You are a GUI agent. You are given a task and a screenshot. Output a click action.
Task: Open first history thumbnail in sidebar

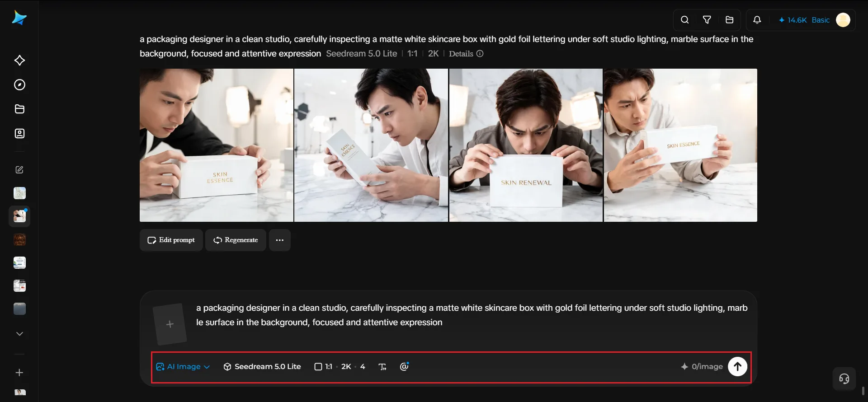pos(19,193)
